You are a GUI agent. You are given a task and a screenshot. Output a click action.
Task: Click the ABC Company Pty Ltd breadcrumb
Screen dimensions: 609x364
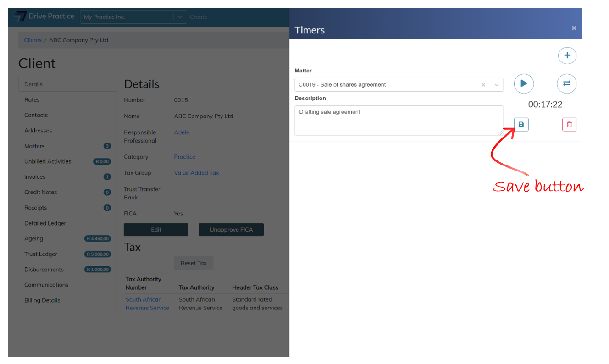79,40
